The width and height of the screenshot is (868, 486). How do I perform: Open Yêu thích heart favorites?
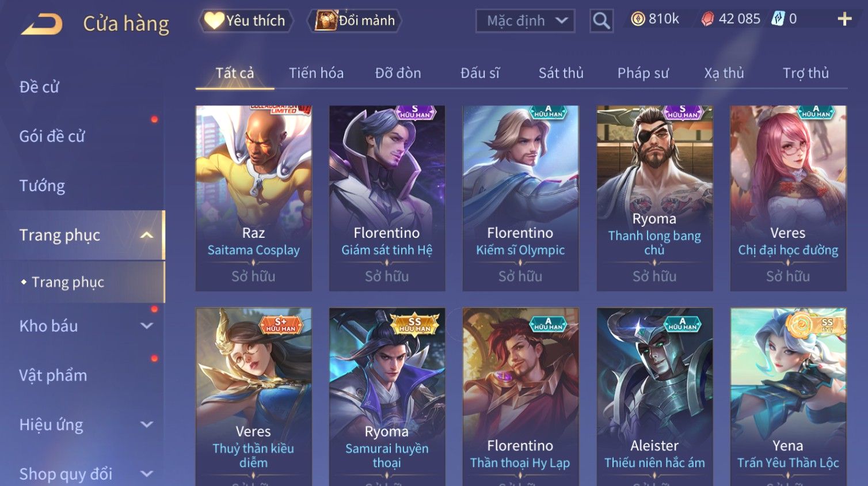pos(246,21)
